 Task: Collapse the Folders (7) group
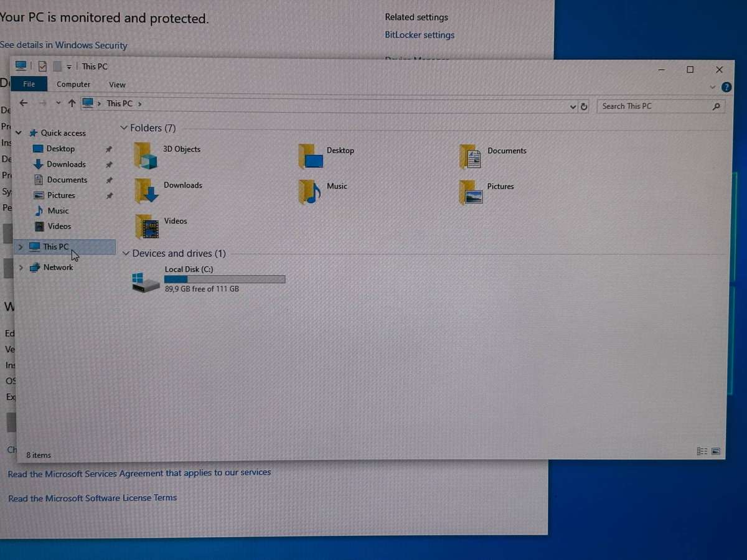tap(124, 128)
